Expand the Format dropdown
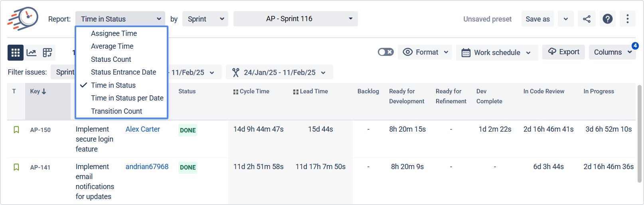 425,52
